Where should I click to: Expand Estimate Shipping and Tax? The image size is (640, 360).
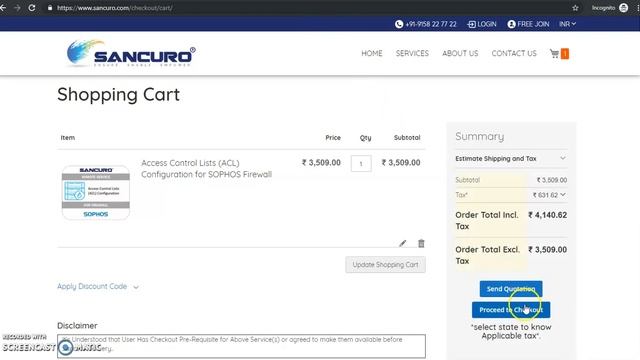click(x=511, y=158)
